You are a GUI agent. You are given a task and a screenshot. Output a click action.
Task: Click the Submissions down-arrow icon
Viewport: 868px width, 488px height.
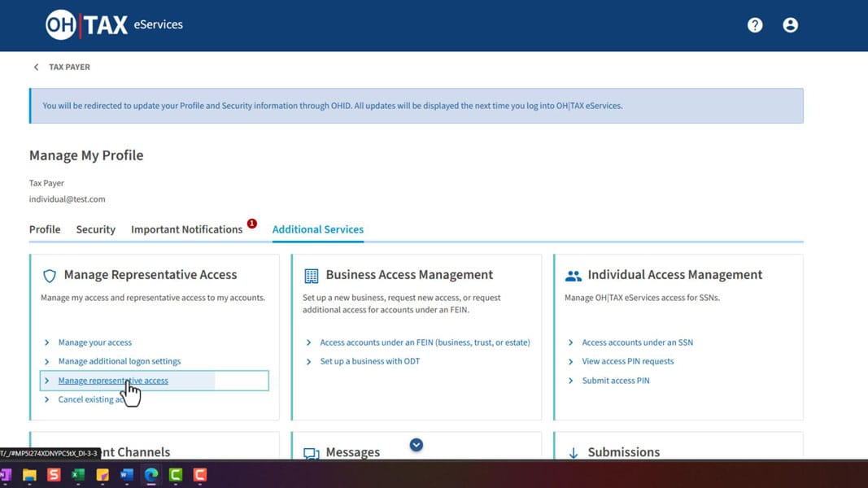[x=574, y=453]
